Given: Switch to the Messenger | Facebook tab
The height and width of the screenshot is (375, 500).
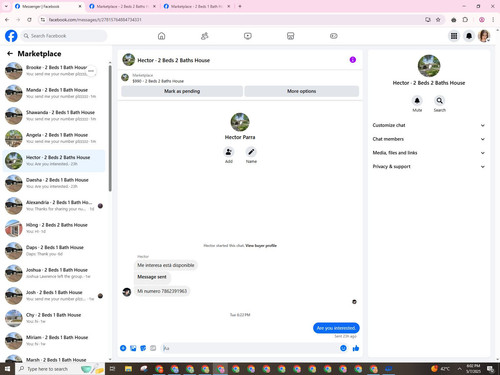Looking at the screenshot, I should (x=48, y=6).
